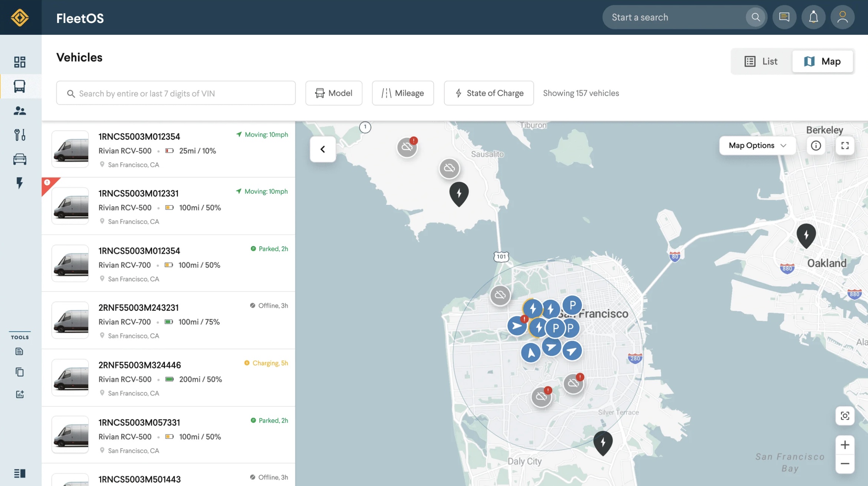Click the top parked P marker in San Francisco
The image size is (868, 486).
click(x=572, y=306)
